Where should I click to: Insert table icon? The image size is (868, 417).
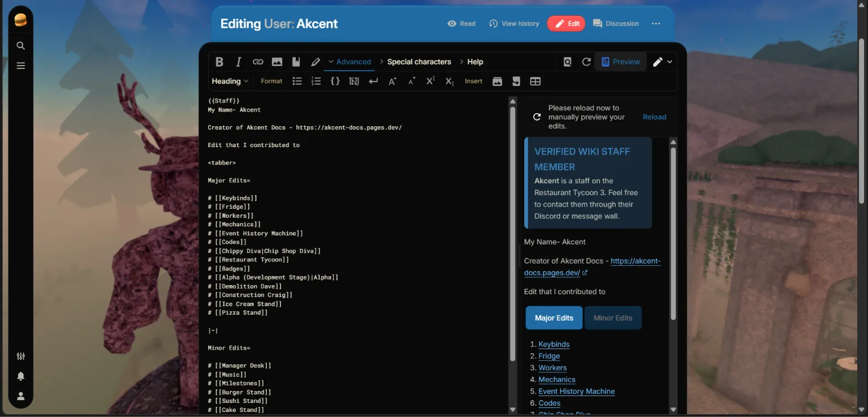pyautogui.click(x=536, y=81)
